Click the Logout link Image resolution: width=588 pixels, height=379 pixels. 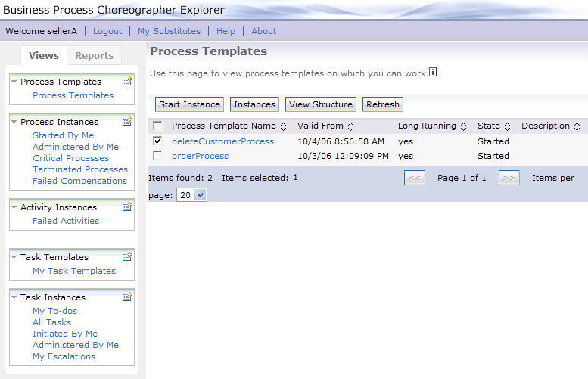(x=107, y=31)
